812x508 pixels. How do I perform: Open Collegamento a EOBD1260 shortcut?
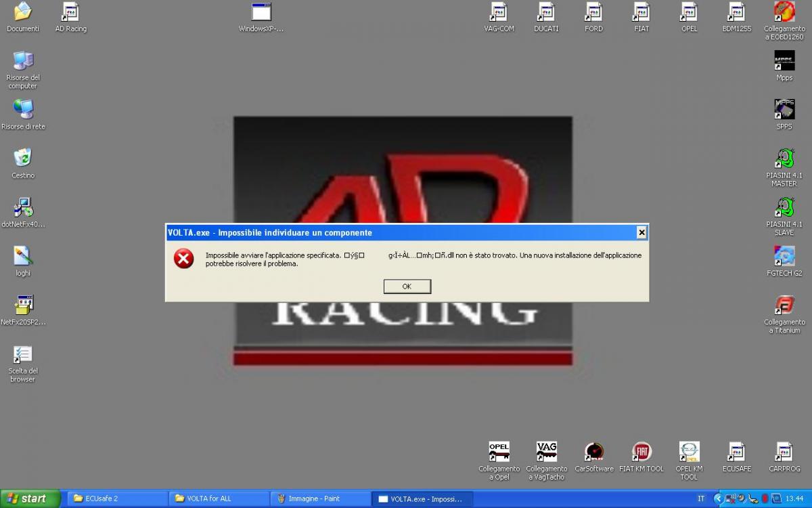pyautogui.click(x=784, y=21)
